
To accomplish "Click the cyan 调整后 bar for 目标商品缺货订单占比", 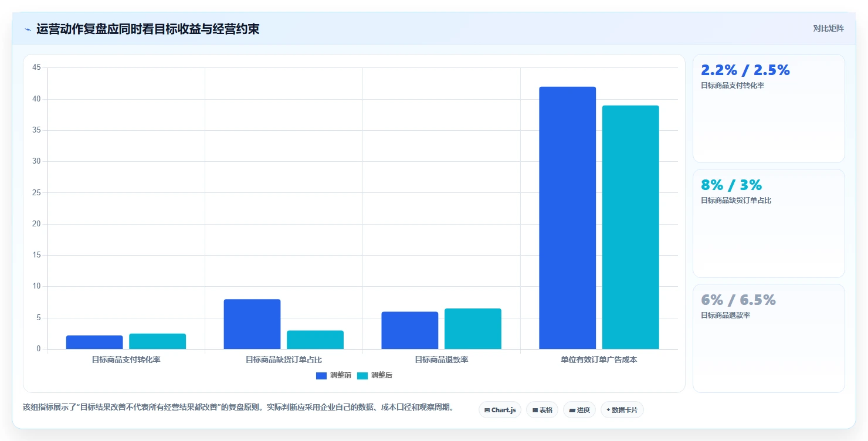I will pyautogui.click(x=315, y=340).
